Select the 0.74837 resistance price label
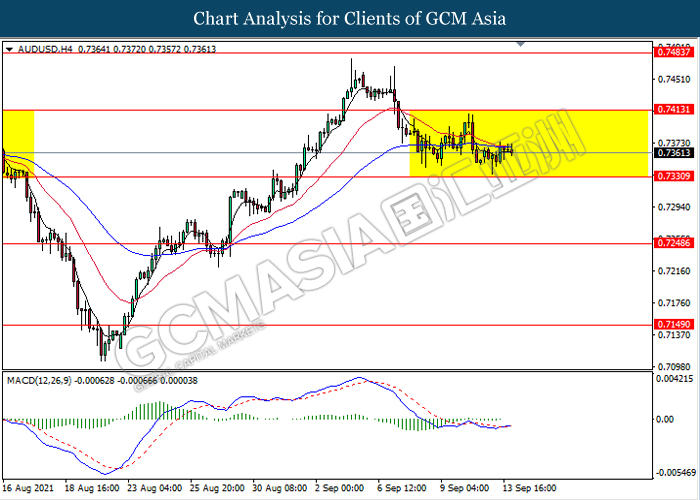The width and height of the screenshot is (700, 500). [x=673, y=52]
